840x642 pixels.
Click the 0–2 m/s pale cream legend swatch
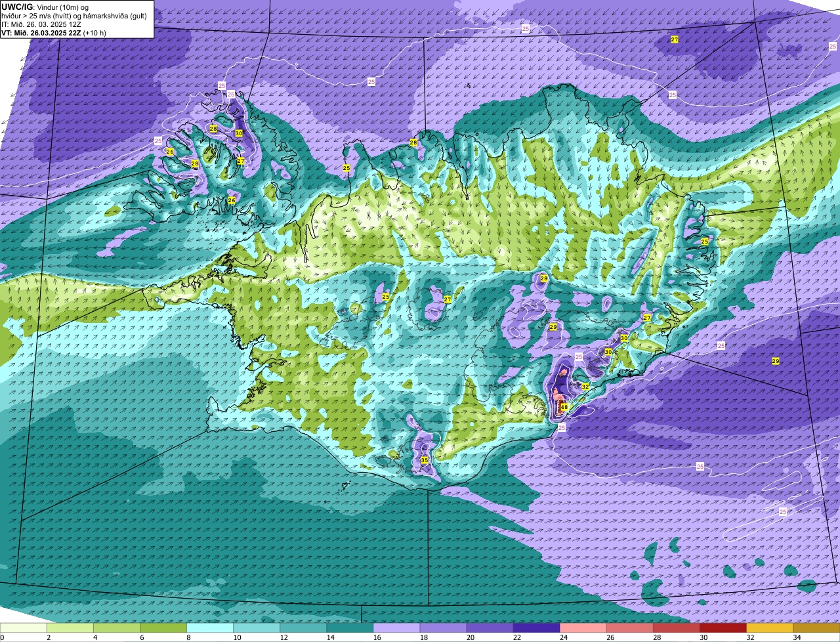[23, 628]
